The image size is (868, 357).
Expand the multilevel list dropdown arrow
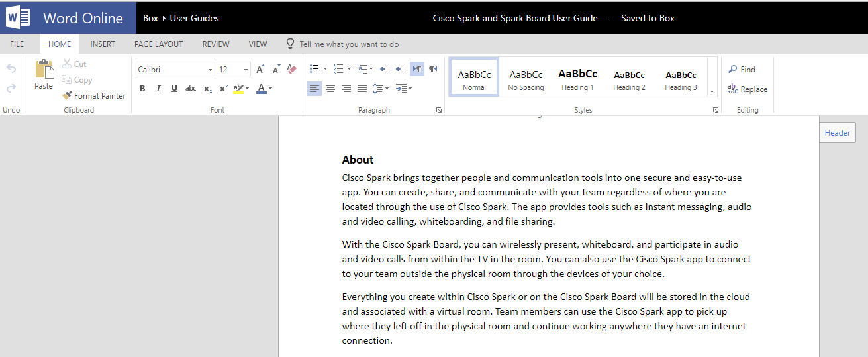[371, 69]
